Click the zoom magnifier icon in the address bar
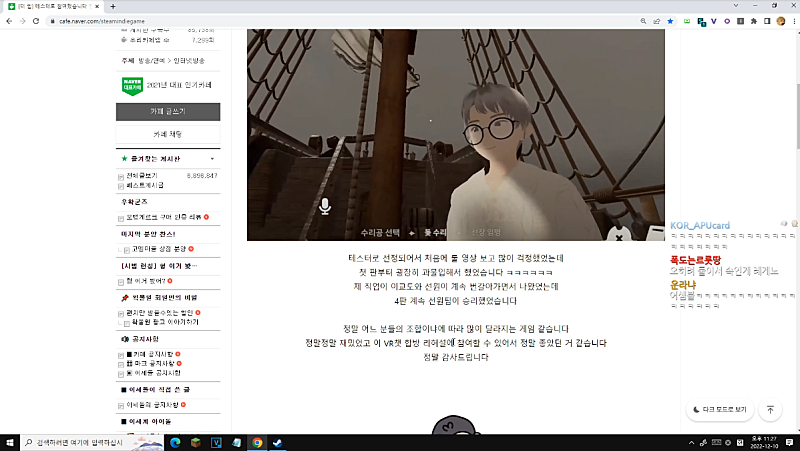 643,21
